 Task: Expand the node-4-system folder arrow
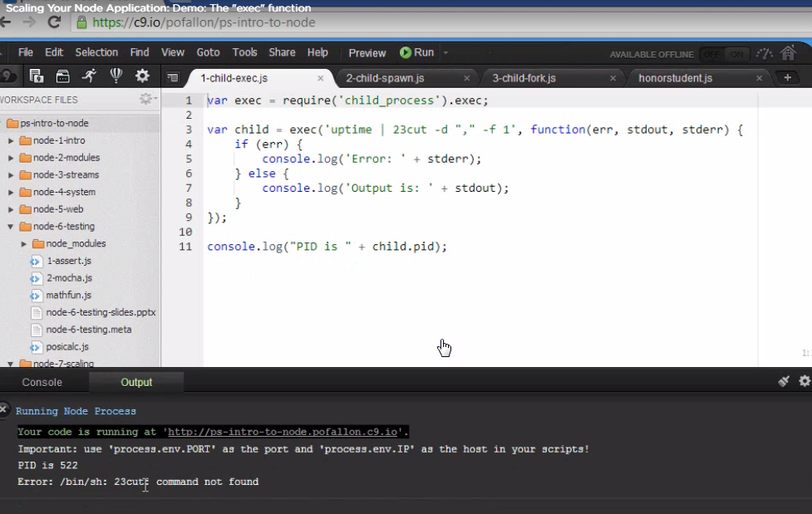11,192
